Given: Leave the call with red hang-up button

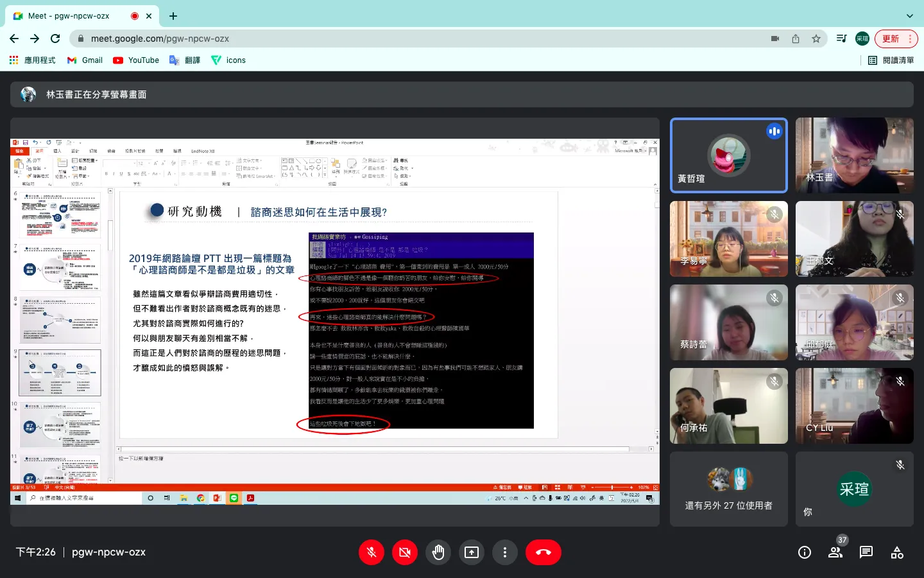Looking at the screenshot, I should pos(543,552).
